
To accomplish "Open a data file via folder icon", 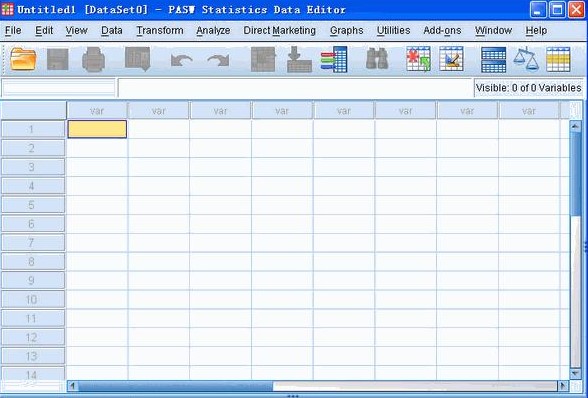I will [x=23, y=59].
